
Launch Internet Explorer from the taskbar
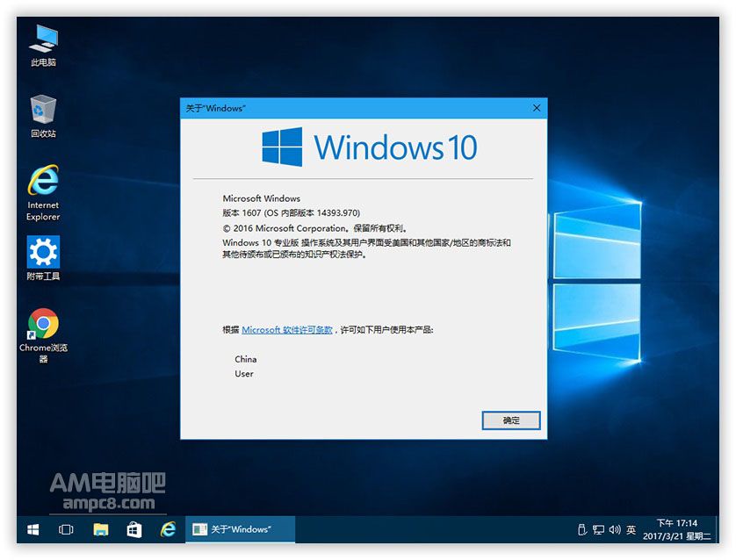[168, 529]
